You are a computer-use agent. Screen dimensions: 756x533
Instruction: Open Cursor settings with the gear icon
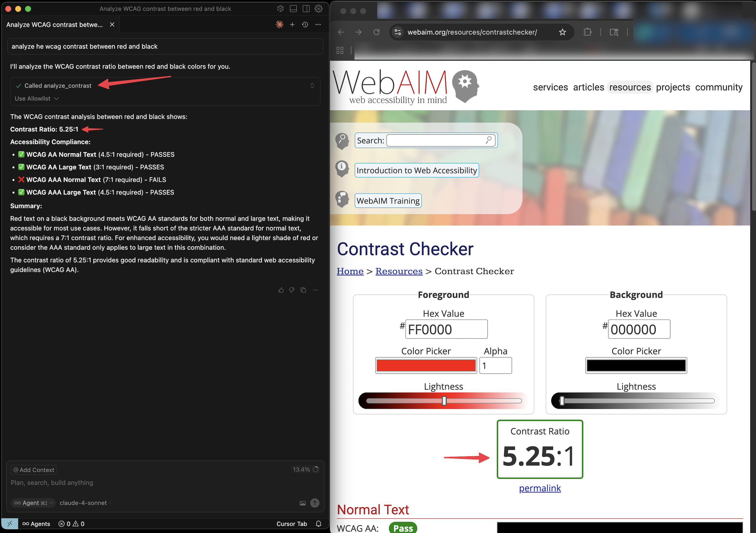318,9
